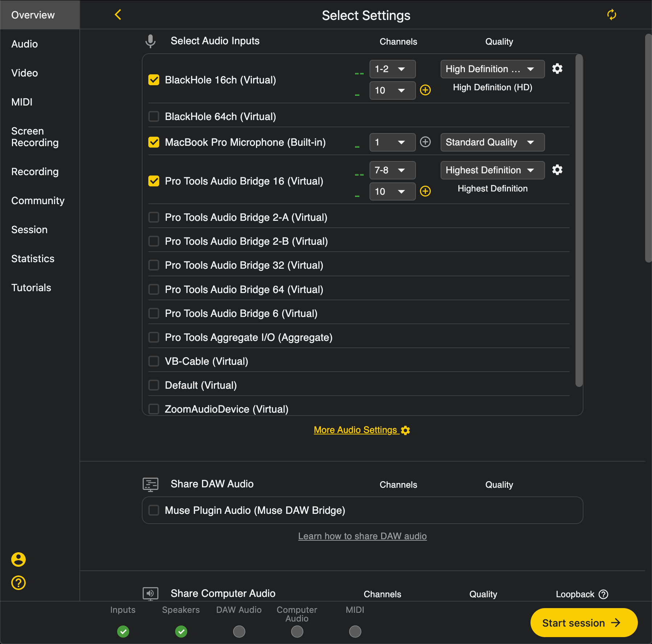The width and height of the screenshot is (652, 644).
Task: Open the user account profile icon
Action: pyautogui.click(x=18, y=560)
